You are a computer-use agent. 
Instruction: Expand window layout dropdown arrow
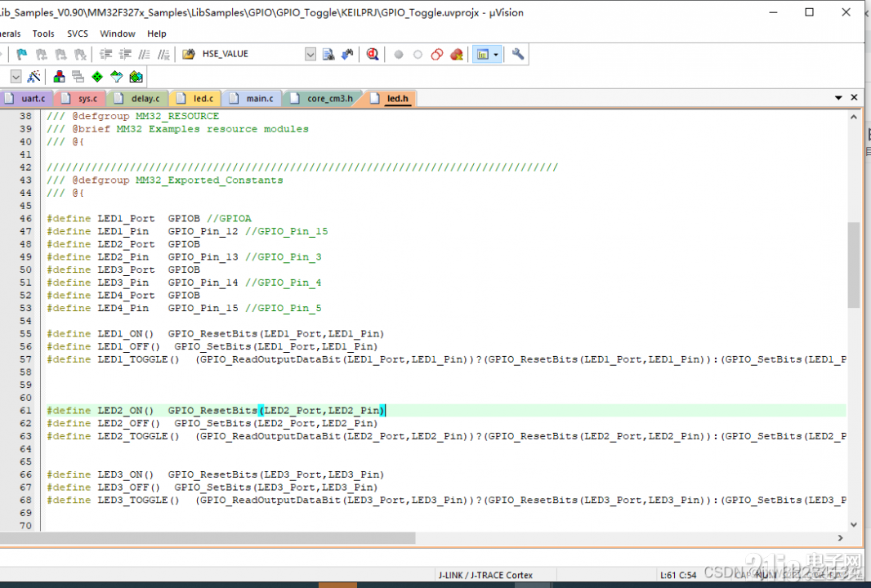coord(496,55)
